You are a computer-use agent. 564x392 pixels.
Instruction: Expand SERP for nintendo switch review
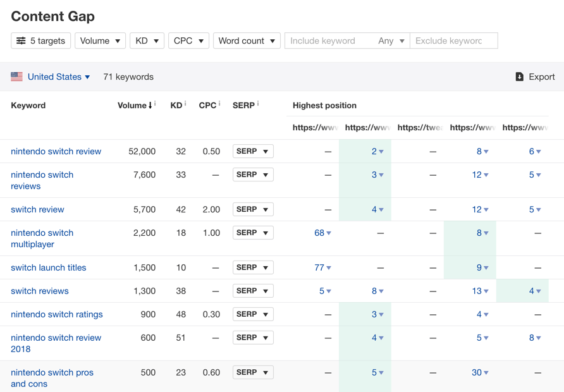pyautogui.click(x=253, y=151)
